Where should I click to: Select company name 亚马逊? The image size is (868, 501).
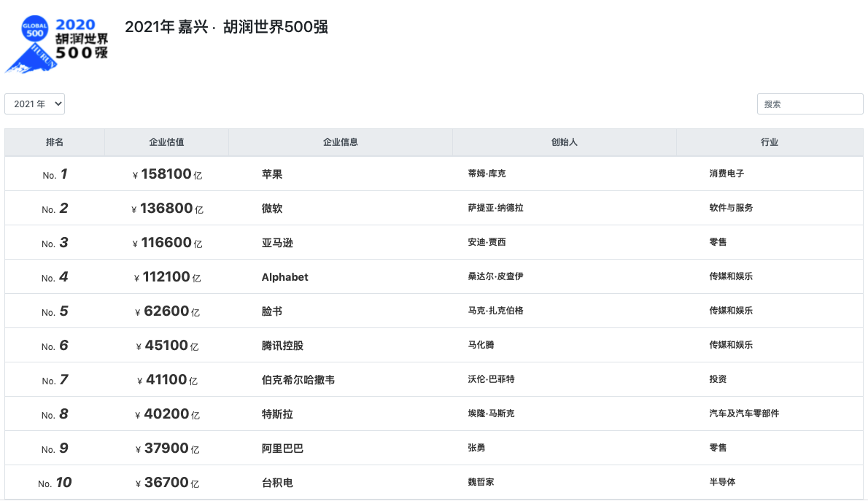coord(277,243)
